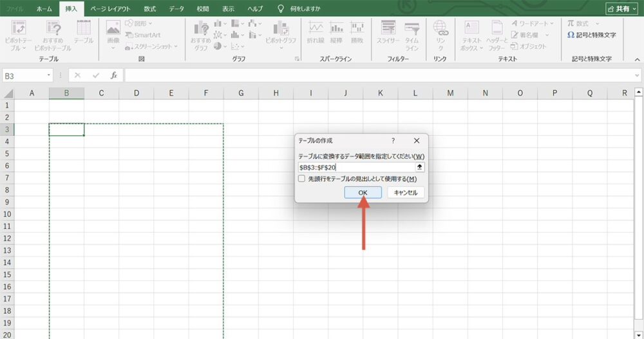Insert a Line sparkline (折れ線)

click(316, 33)
